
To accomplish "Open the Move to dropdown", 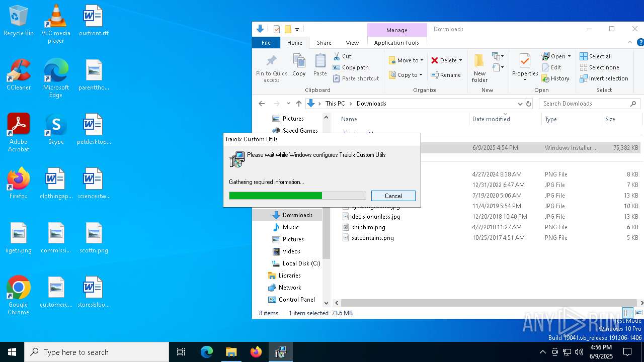I will pos(406,60).
